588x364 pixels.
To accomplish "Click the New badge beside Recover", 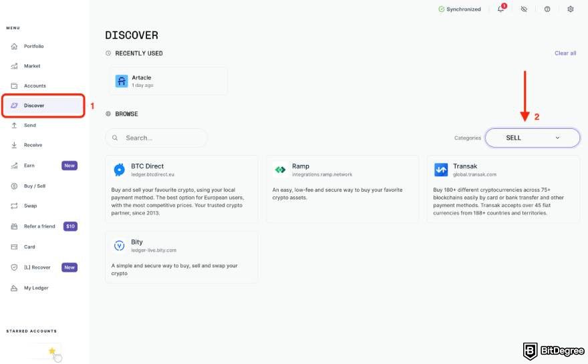I will (69, 268).
